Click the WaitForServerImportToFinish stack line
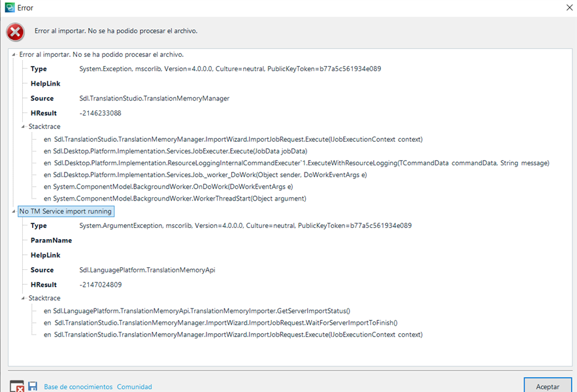The width and height of the screenshot is (577, 392). click(x=220, y=323)
